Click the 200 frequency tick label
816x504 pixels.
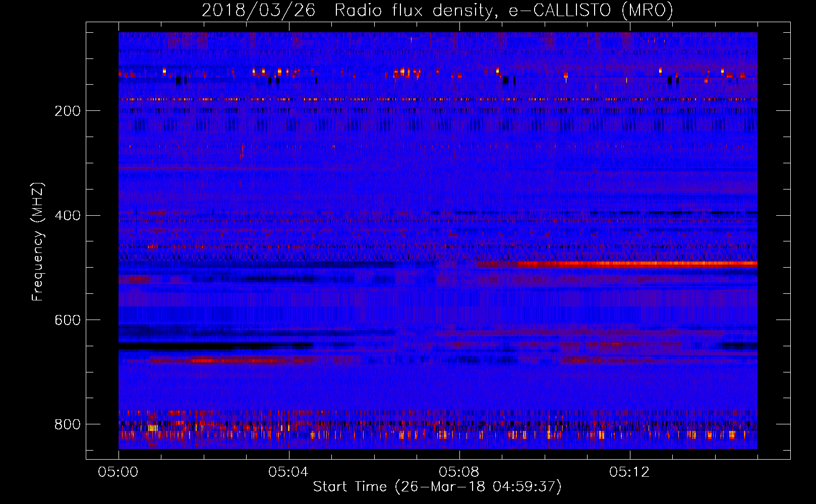click(68, 110)
